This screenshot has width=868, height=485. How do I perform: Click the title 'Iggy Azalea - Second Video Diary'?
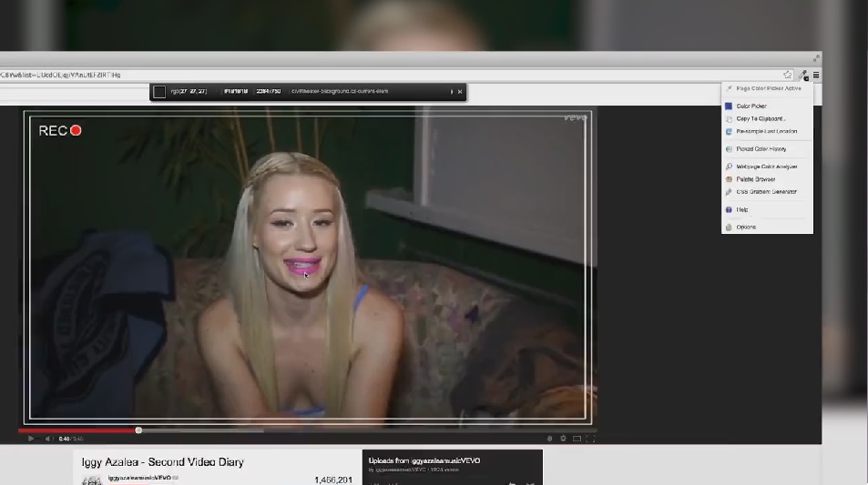tap(163, 461)
